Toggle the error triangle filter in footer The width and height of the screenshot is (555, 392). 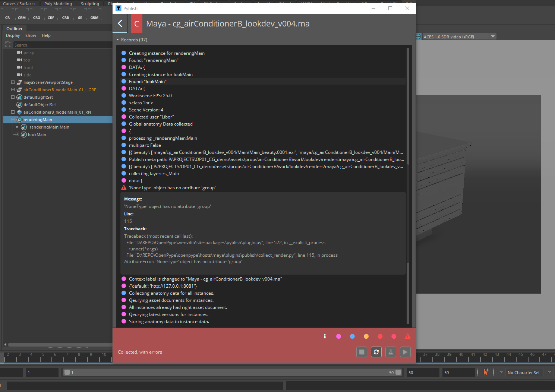(x=408, y=336)
